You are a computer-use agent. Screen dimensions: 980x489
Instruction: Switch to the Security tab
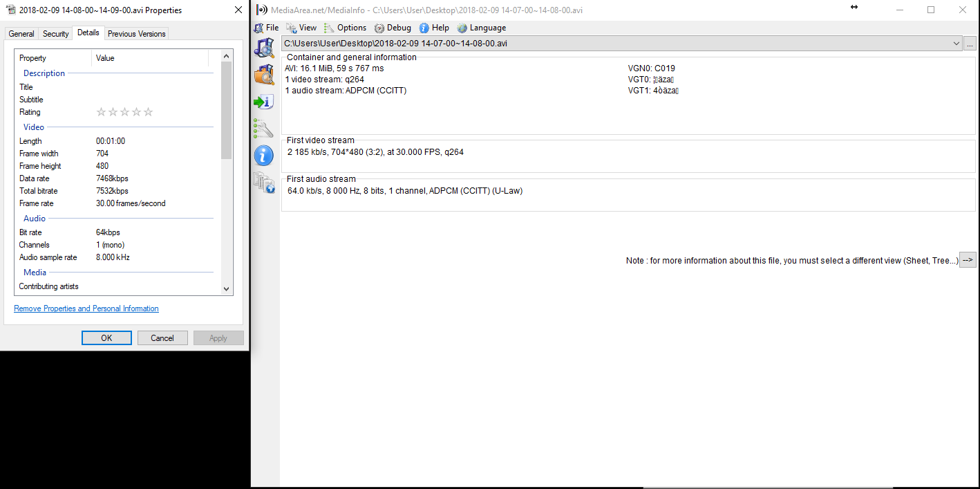coord(56,33)
